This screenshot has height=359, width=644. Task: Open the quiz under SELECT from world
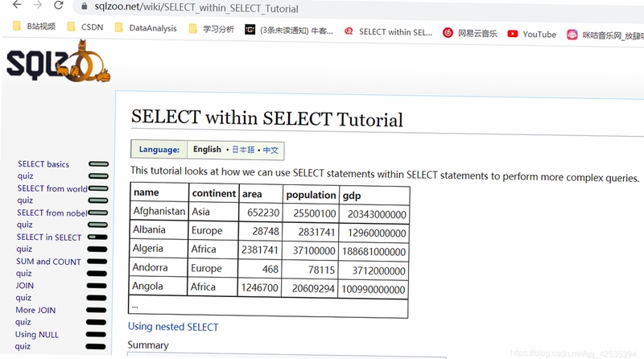[x=25, y=200]
